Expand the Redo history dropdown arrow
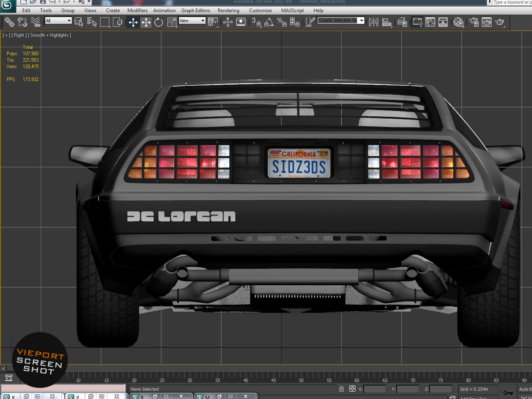 [x=74, y=2]
